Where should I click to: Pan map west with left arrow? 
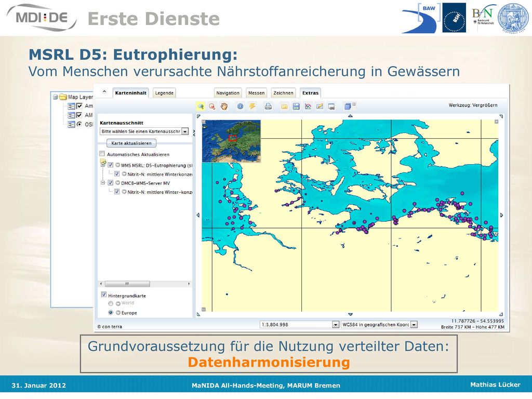(198, 215)
